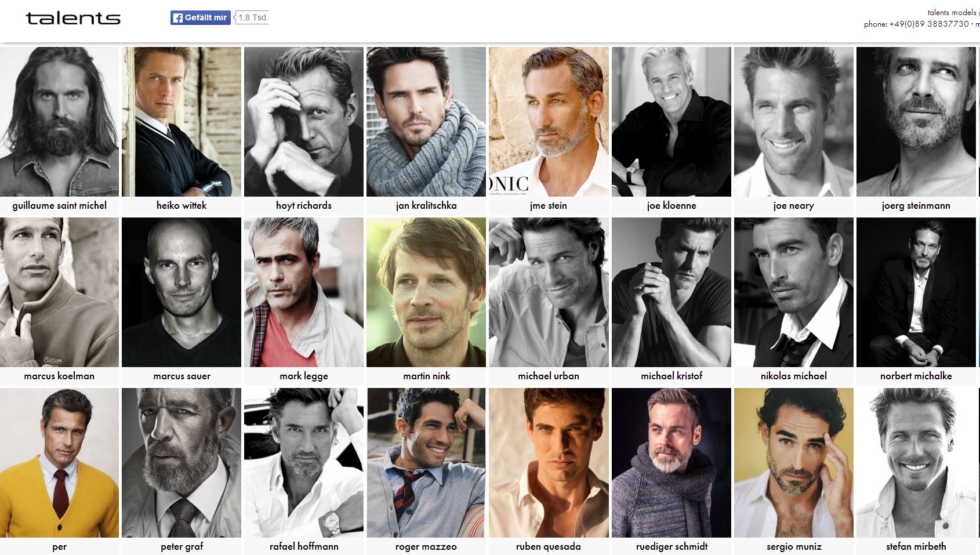Image resolution: width=980 pixels, height=555 pixels.
Task: Click the mark legge name link
Action: pyautogui.click(x=304, y=376)
